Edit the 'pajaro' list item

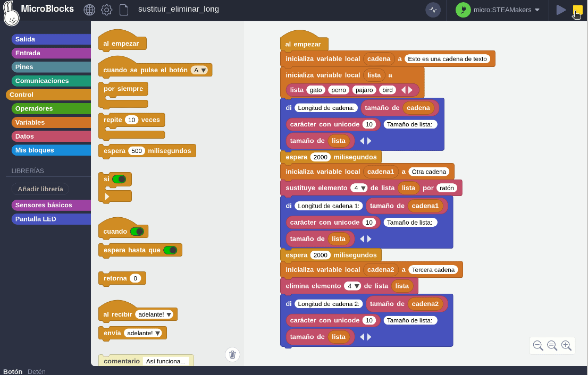[364, 90]
